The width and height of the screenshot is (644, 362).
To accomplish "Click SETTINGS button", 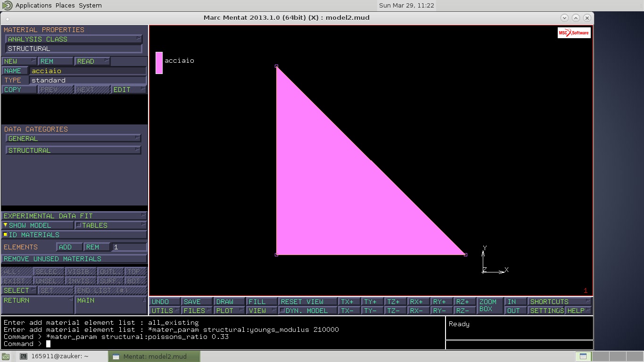I will tap(546, 311).
